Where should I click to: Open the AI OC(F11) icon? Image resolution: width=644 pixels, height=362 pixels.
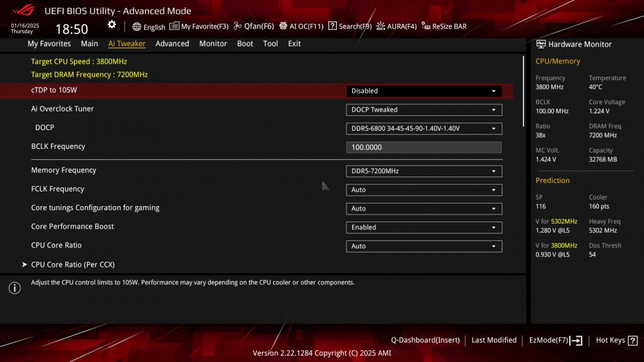pos(283,26)
